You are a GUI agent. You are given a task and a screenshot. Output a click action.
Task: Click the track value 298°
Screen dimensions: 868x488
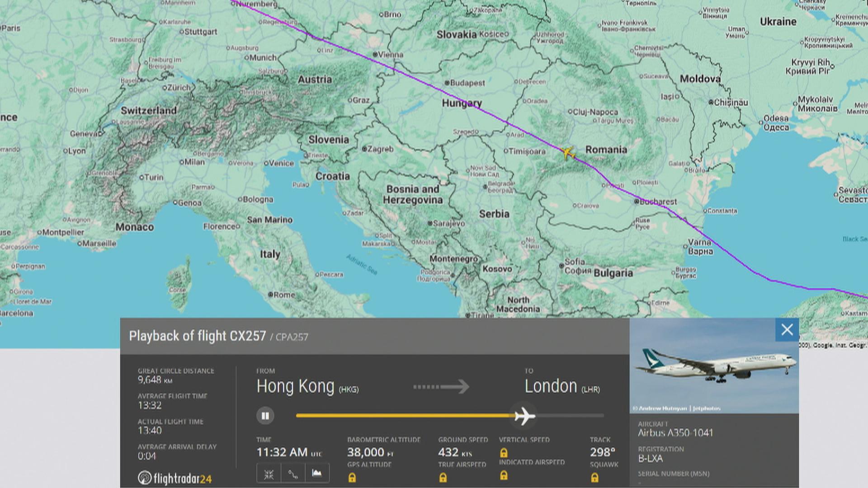pos(603,452)
